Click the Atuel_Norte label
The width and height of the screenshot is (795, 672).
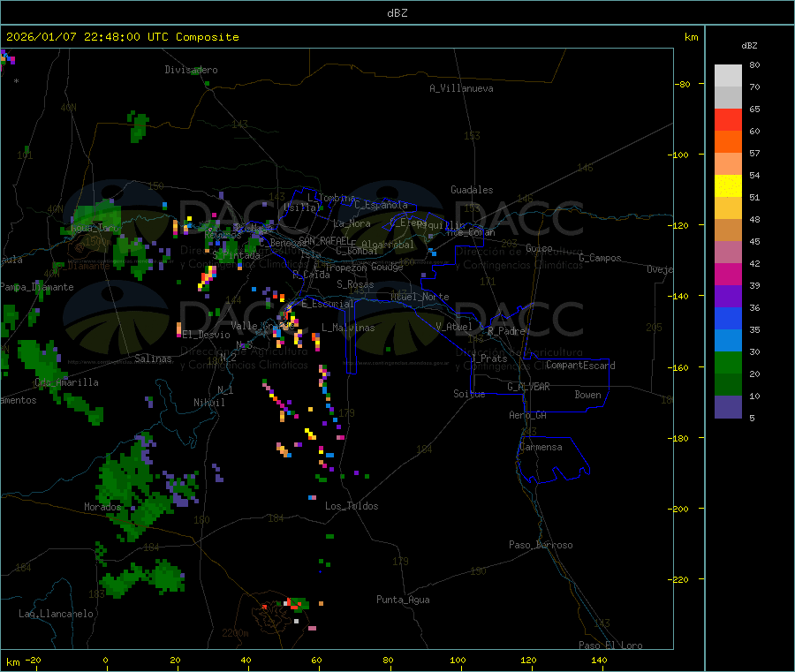[x=420, y=297]
